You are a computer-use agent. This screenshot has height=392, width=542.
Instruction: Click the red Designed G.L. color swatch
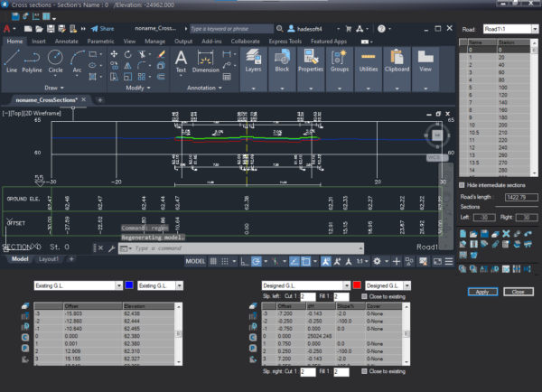coord(357,285)
